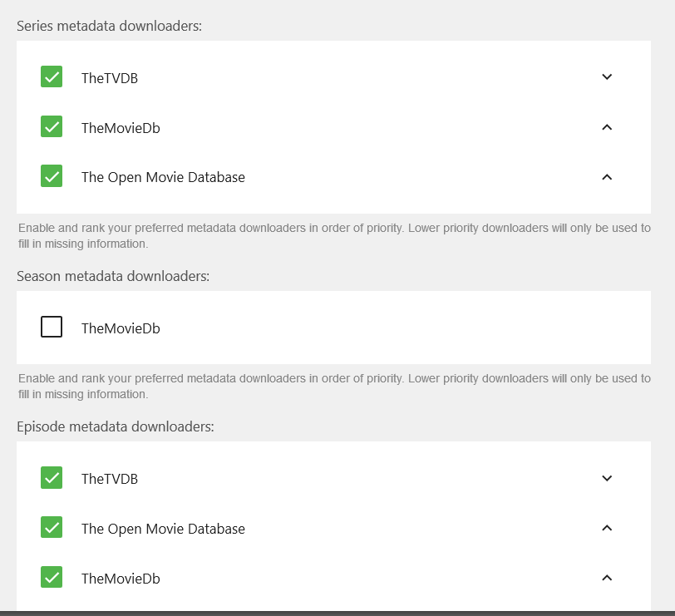675x616 pixels.
Task: Move up TheMovieDb in Episode downloaders
Action: coord(607,578)
